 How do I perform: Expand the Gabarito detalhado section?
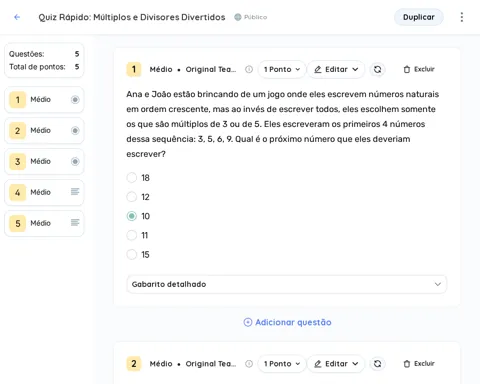[286, 284]
